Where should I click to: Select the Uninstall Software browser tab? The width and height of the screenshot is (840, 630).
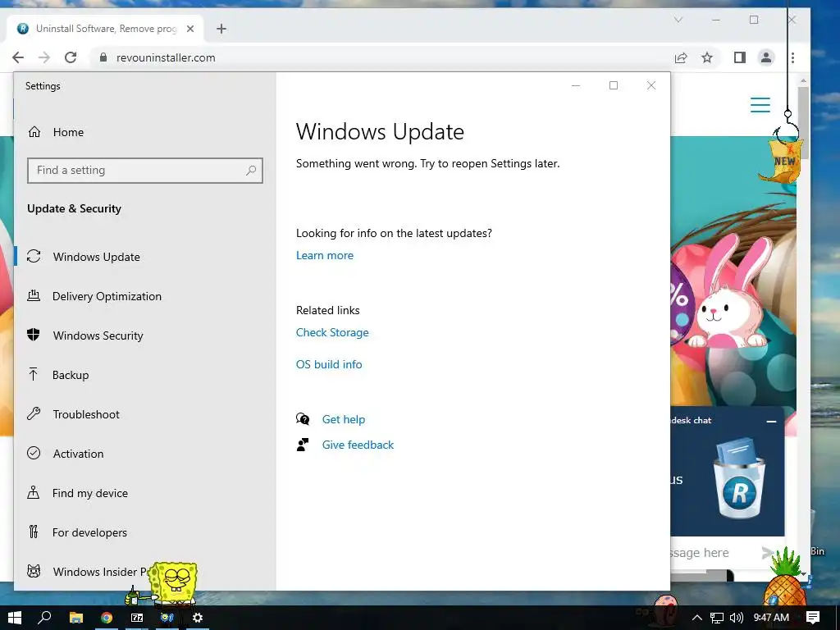pyautogui.click(x=105, y=29)
